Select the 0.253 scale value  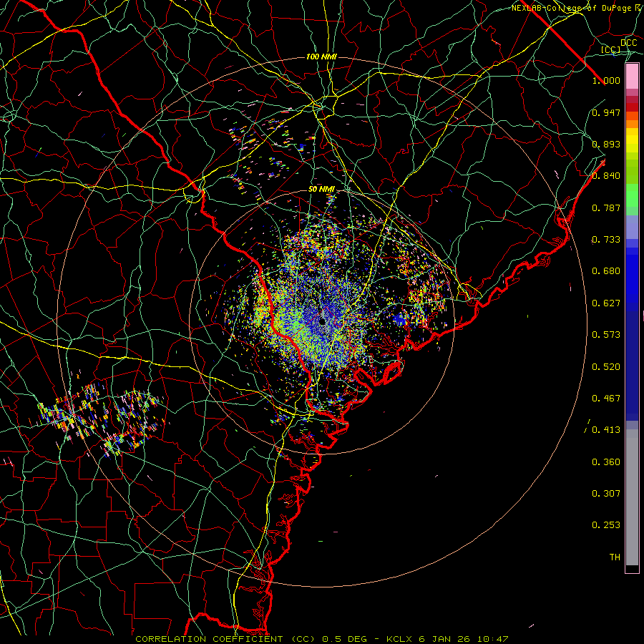tap(606, 525)
